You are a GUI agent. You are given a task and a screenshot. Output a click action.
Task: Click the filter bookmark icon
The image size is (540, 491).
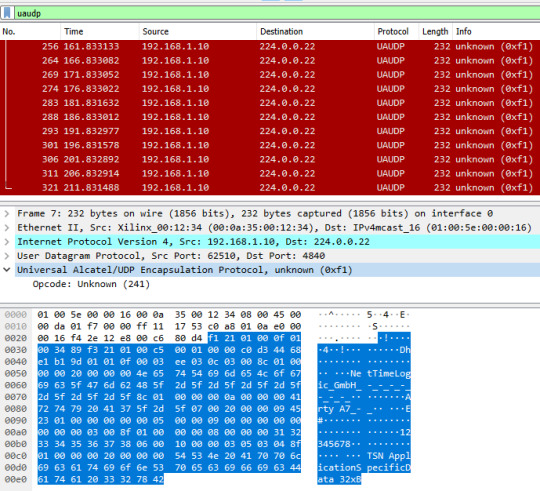(x=7, y=13)
